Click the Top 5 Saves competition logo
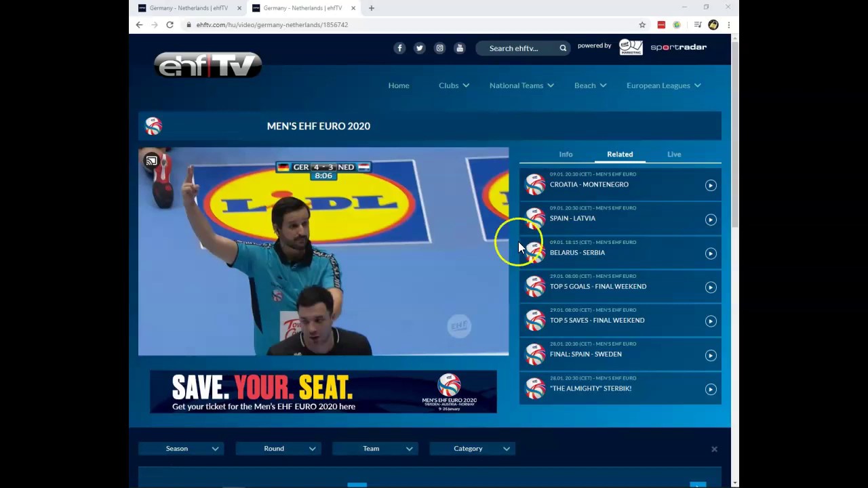Viewport: 868px width, 488px height. pos(535,319)
